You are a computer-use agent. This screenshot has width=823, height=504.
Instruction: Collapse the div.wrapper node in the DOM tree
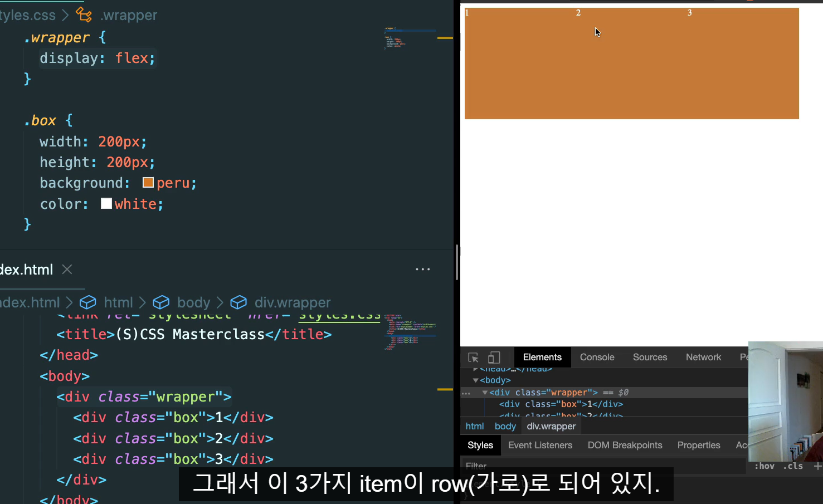click(x=485, y=393)
